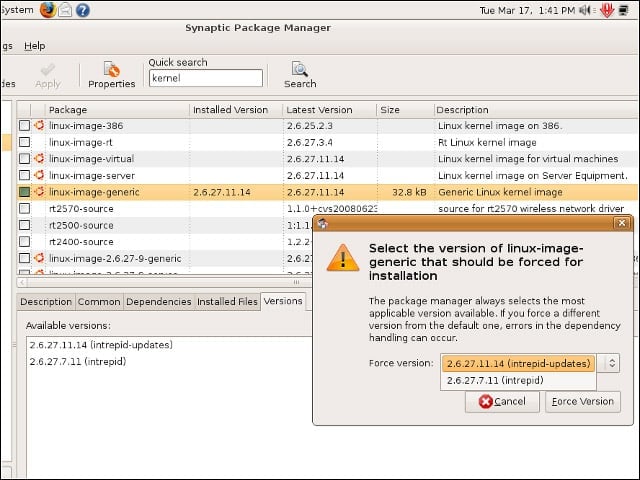Sort by Latest Version column header
Image resolution: width=640 pixels, height=480 pixels.
point(329,110)
